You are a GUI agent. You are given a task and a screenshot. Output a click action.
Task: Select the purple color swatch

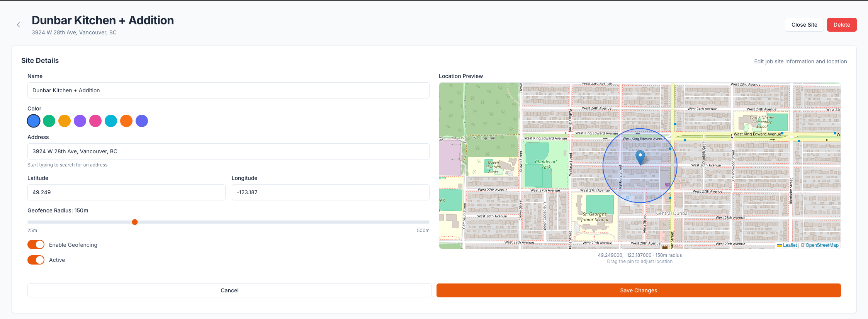point(80,121)
